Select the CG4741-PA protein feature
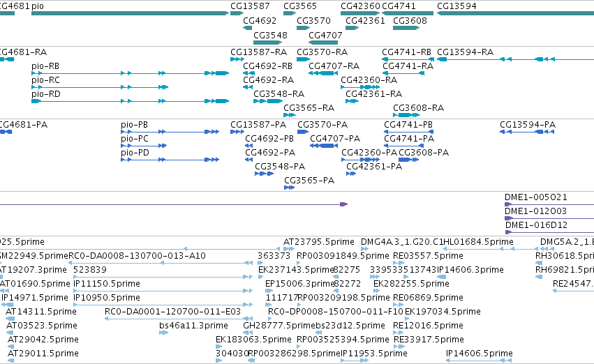The height and width of the screenshot is (364, 594). pos(403,146)
